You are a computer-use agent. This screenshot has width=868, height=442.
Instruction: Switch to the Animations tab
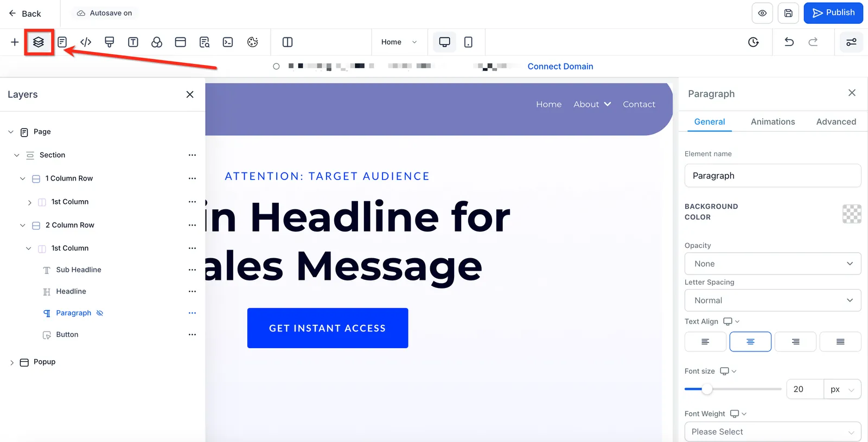[773, 121]
